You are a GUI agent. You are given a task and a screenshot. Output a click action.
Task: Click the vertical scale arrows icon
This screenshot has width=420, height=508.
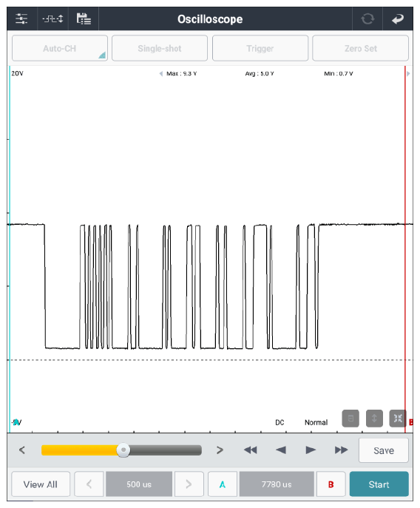click(374, 419)
